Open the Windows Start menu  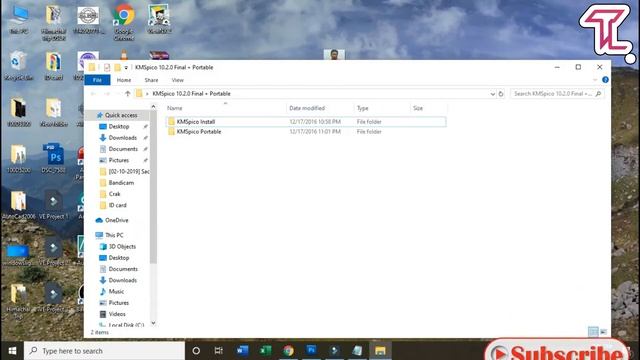[x=12, y=351]
